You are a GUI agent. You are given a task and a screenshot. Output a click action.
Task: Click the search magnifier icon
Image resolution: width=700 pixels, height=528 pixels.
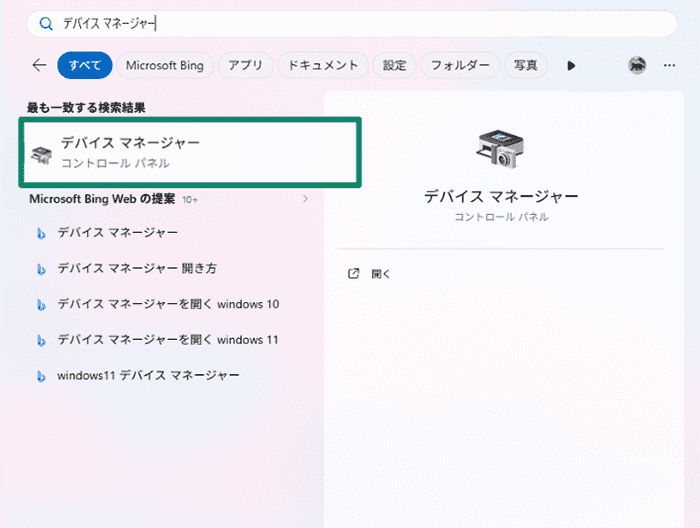(x=45, y=24)
